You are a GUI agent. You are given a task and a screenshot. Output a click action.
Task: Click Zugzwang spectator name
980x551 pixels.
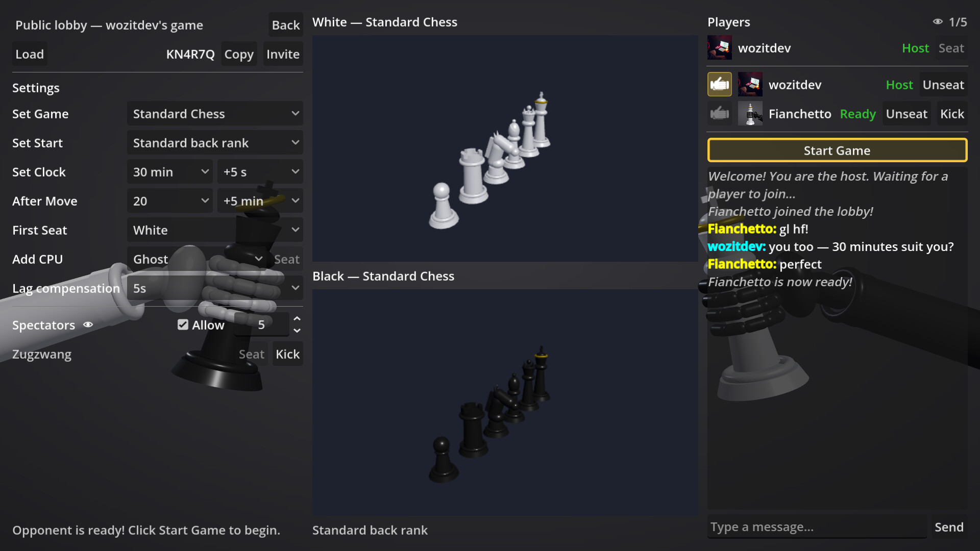[x=42, y=354]
